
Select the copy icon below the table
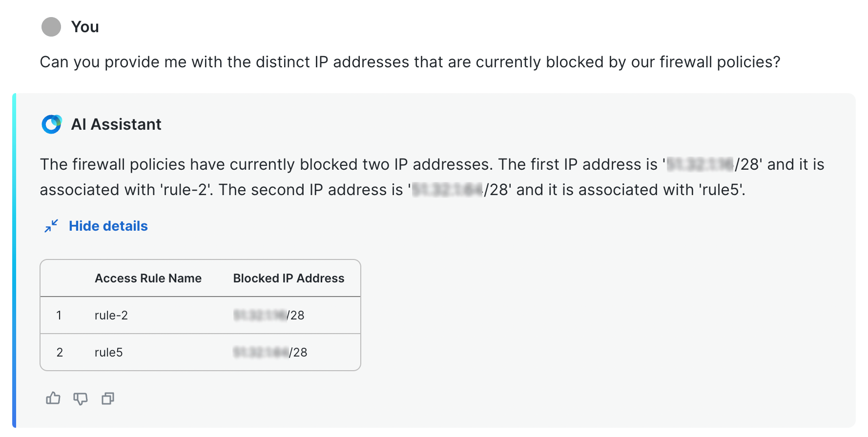[x=107, y=398]
